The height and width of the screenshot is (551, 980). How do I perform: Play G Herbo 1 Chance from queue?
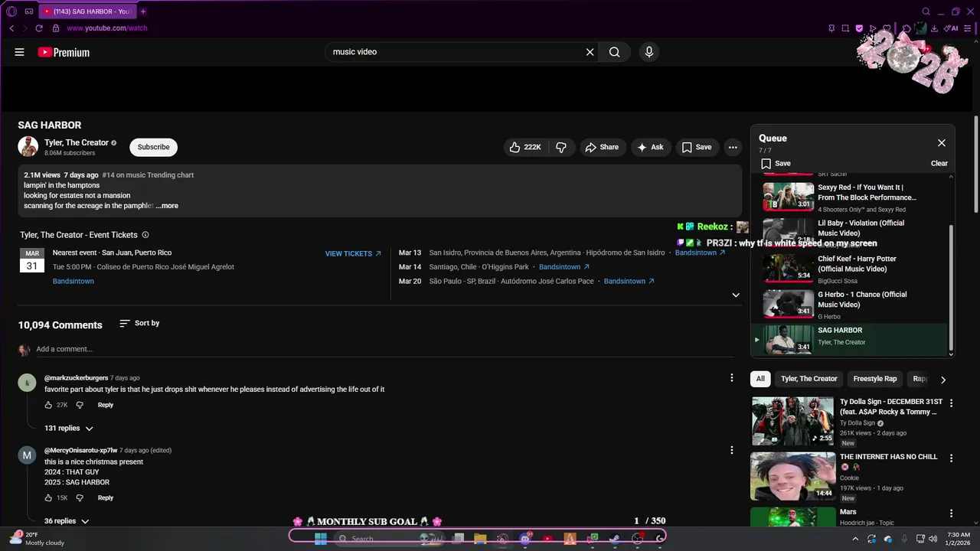tap(850, 305)
